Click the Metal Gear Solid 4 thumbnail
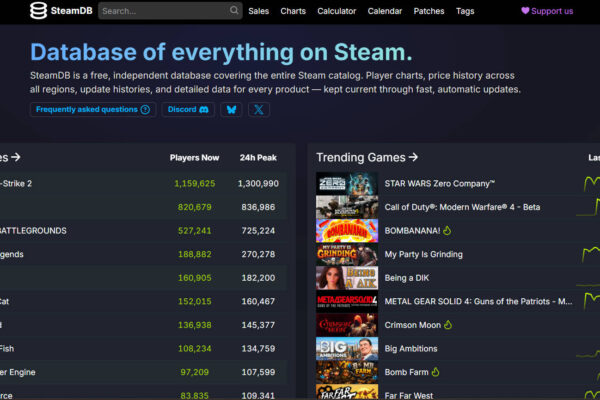The width and height of the screenshot is (600, 400). coord(347,301)
